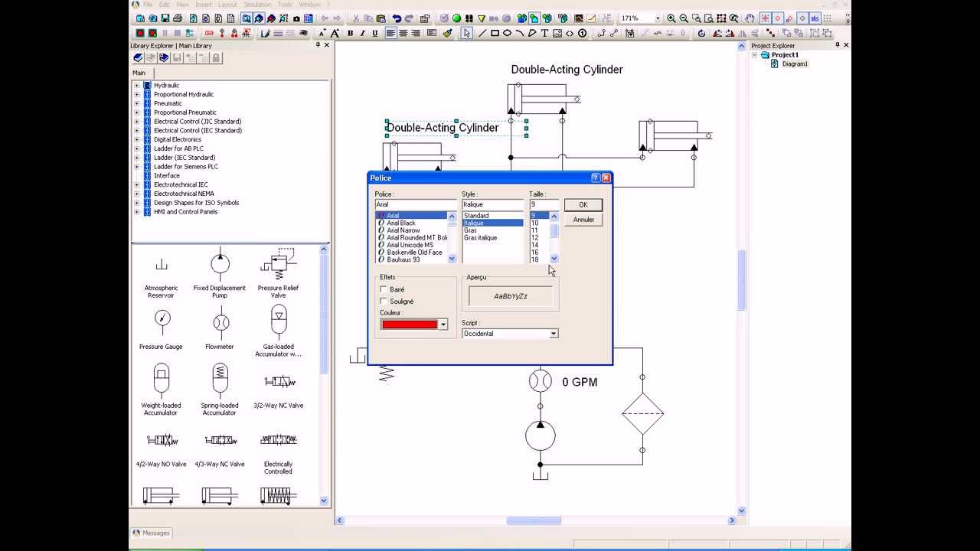
Task: Expand the Digital Electronics tree node
Action: (x=137, y=140)
